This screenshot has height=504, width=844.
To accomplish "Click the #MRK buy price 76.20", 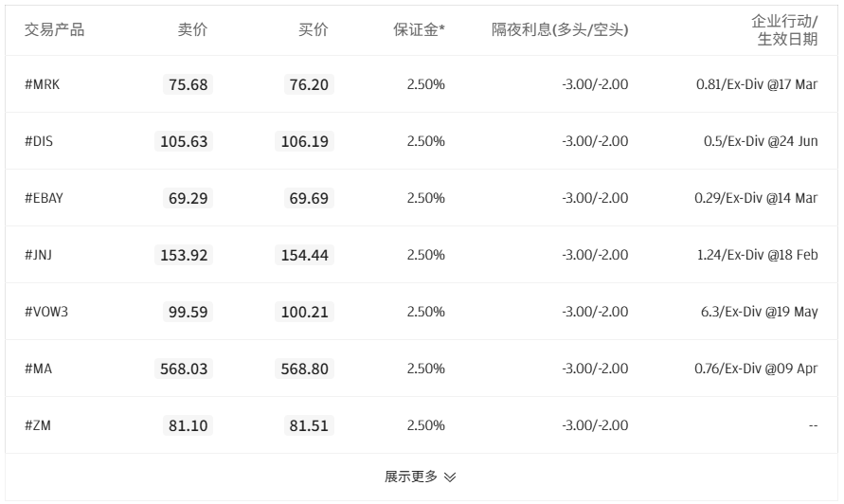I will pos(309,84).
